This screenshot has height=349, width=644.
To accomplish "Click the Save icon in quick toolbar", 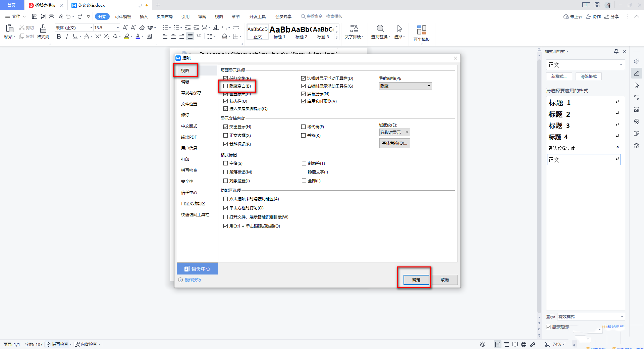I will (x=35, y=16).
